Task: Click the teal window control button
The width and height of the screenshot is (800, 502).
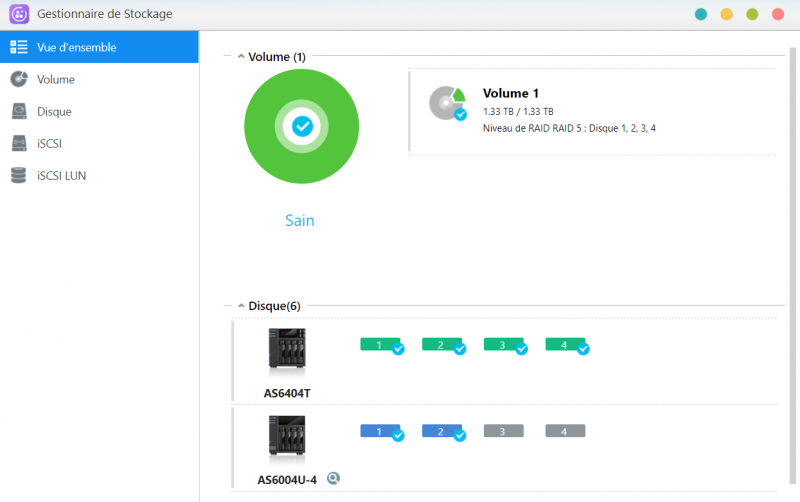Action: click(701, 14)
